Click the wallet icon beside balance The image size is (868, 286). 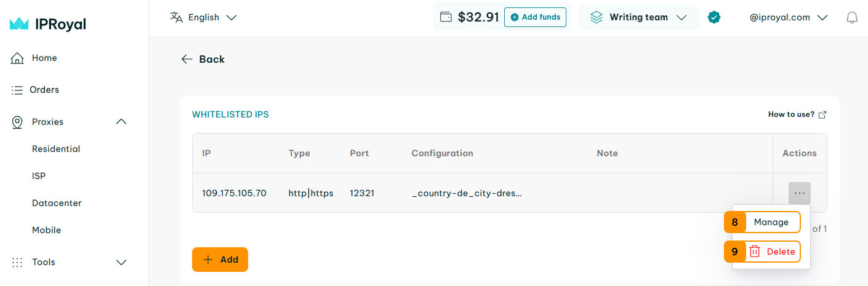click(x=446, y=17)
